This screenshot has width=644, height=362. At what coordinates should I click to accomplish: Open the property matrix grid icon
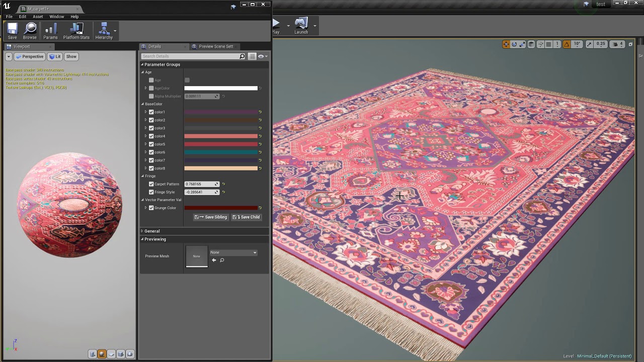pyautogui.click(x=252, y=56)
